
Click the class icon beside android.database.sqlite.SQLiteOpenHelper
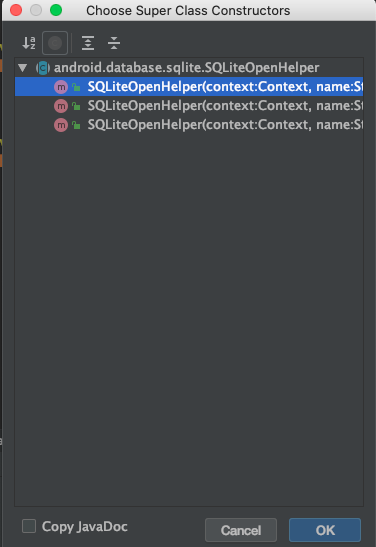click(x=43, y=68)
